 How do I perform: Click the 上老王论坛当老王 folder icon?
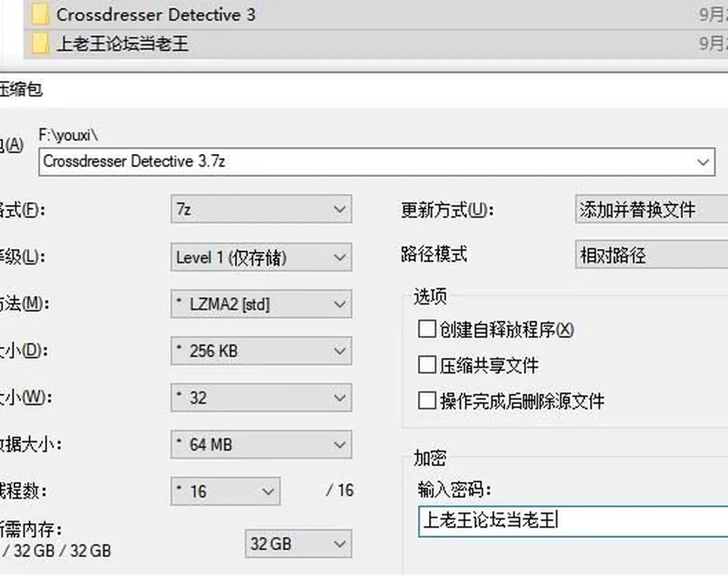pyautogui.click(x=40, y=44)
